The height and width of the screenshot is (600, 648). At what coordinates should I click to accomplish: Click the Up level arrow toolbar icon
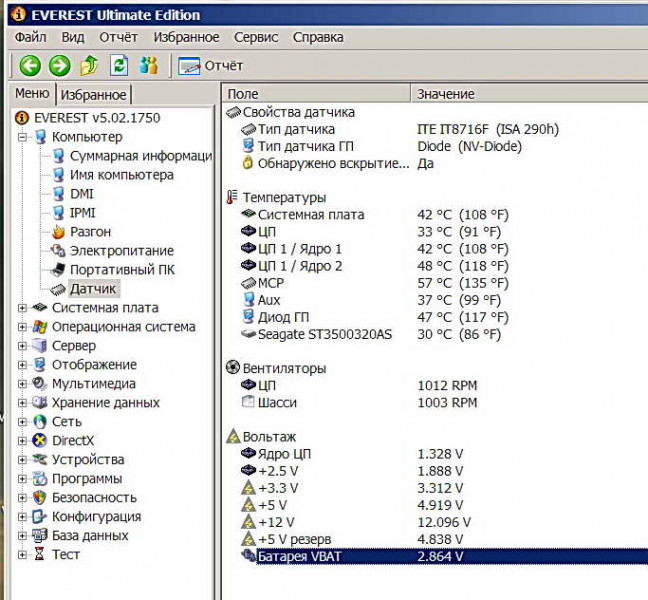(89, 66)
